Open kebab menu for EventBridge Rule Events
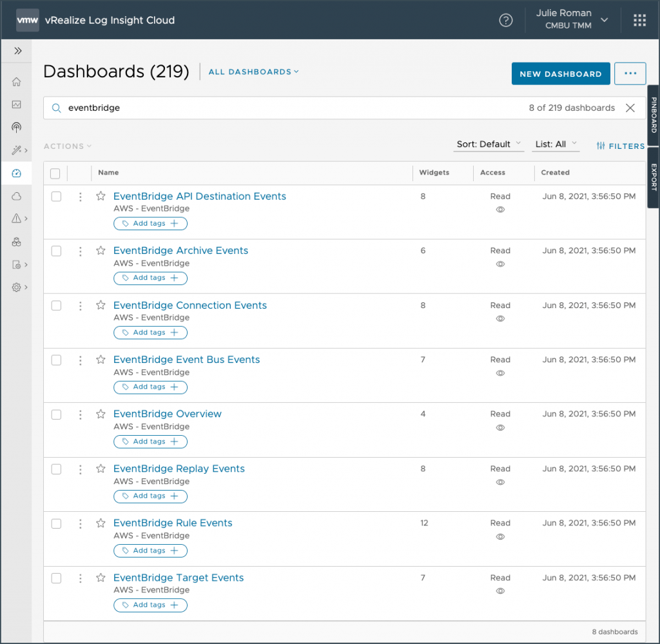The height and width of the screenshot is (644, 660). point(81,523)
